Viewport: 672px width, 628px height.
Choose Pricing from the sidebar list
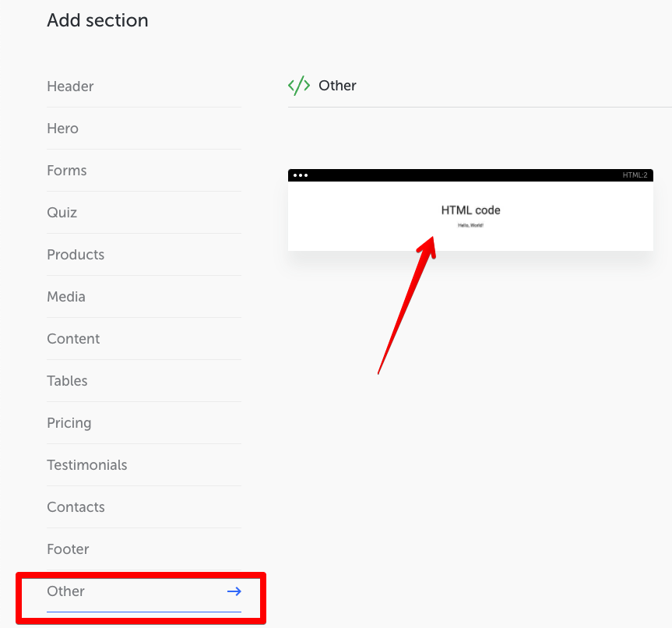[x=69, y=423]
